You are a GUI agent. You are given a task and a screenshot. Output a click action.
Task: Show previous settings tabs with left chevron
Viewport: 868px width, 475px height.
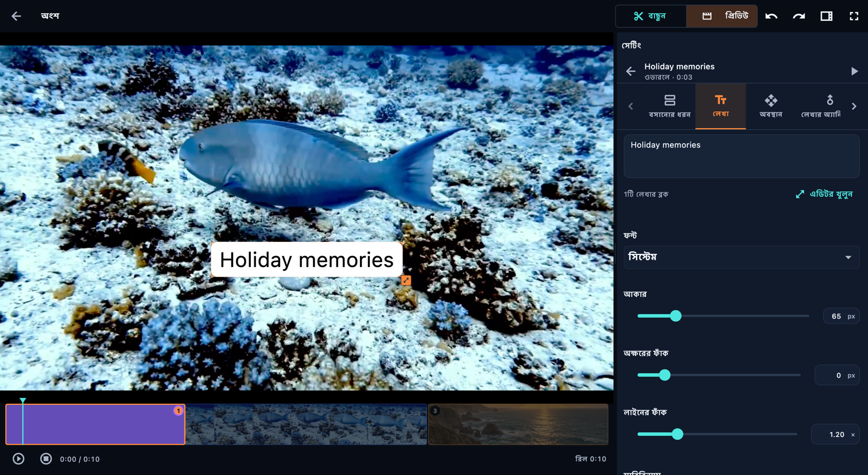pyautogui.click(x=630, y=106)
